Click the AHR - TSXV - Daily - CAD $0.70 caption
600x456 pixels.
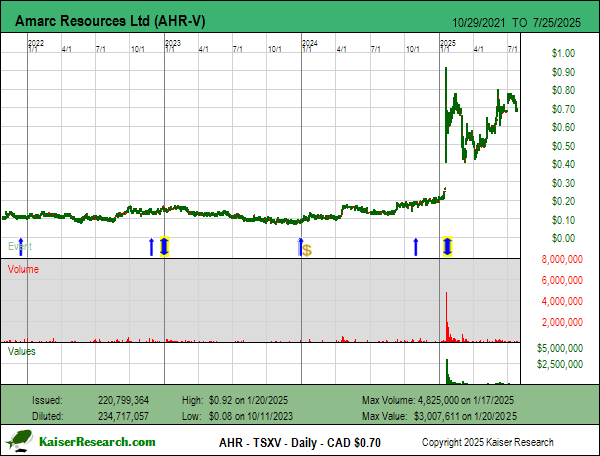[x=300, y=443]
